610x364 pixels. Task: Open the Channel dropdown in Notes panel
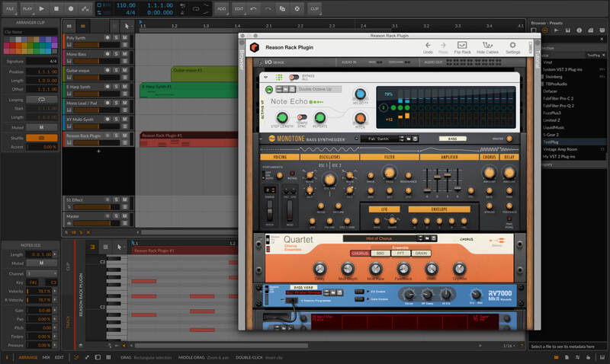point(42,273)
